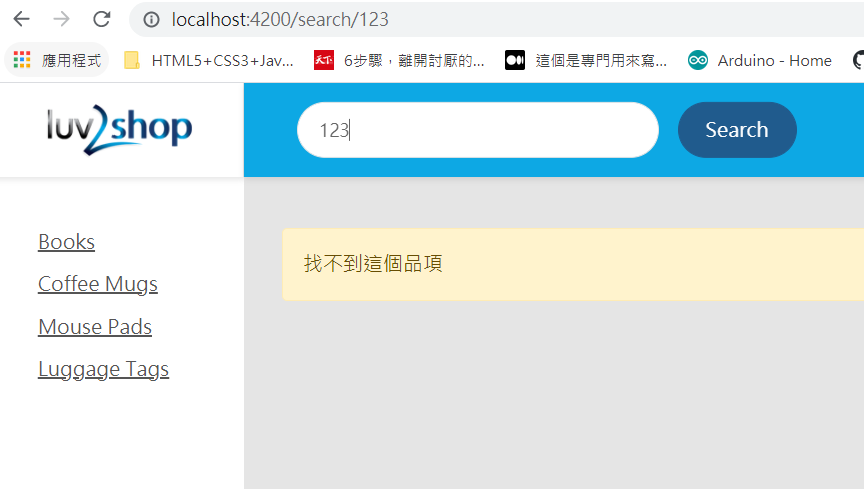864x489 pixels.
Task: Click the Search button
Action: coord(737,130)
